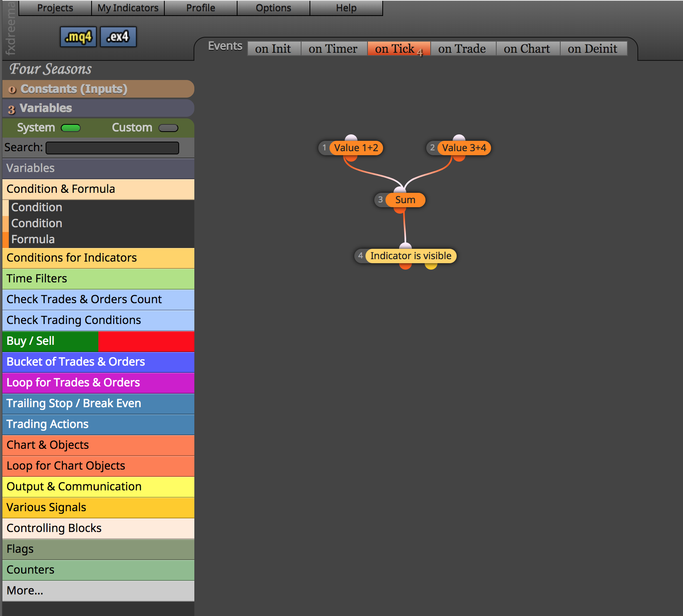
Task: Open the More... block categories
Action: pyautogui.click(x=98, y=591)
